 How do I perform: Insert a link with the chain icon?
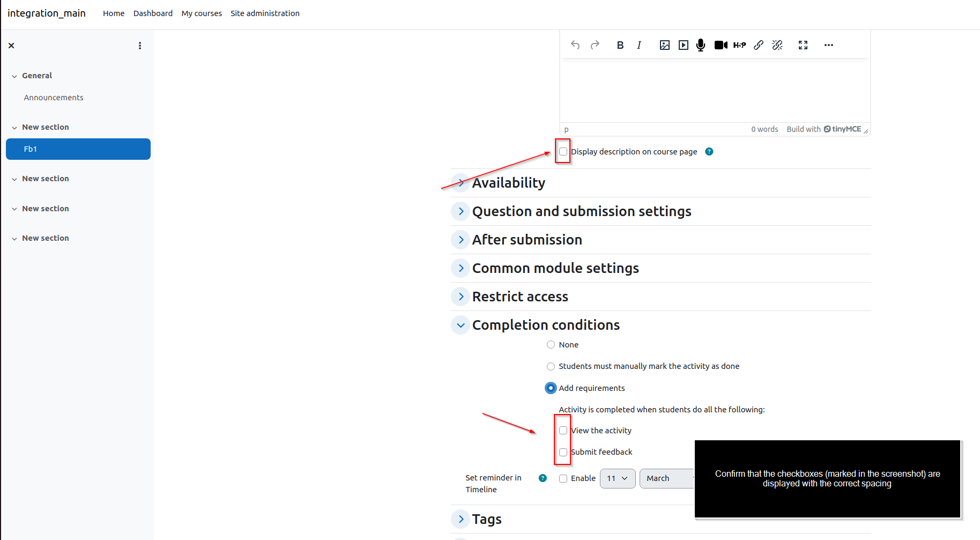[x=759, y=45]
